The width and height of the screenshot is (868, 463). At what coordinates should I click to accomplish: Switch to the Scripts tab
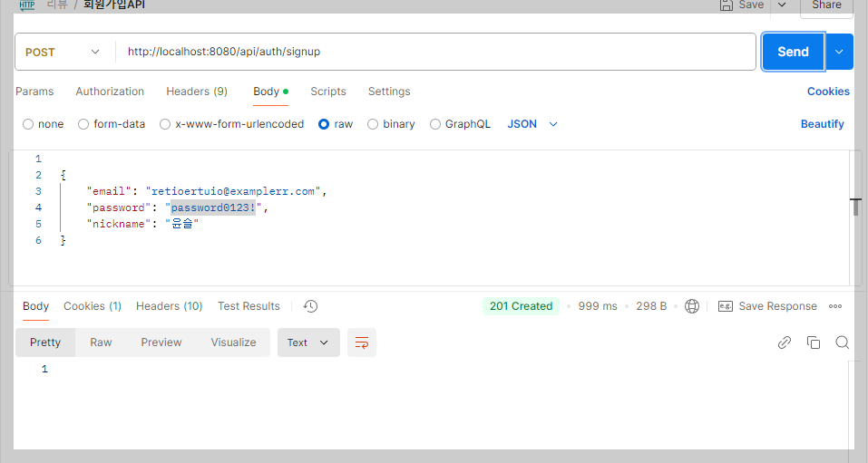[x=328, y=92]
